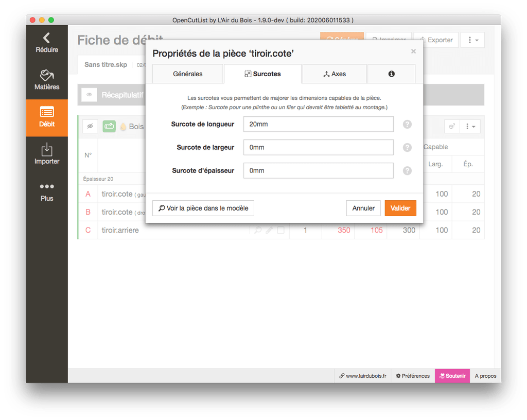Open the Plus menu
The height and width of the screenshot is (420, 527).
click(x=47, y=192)
